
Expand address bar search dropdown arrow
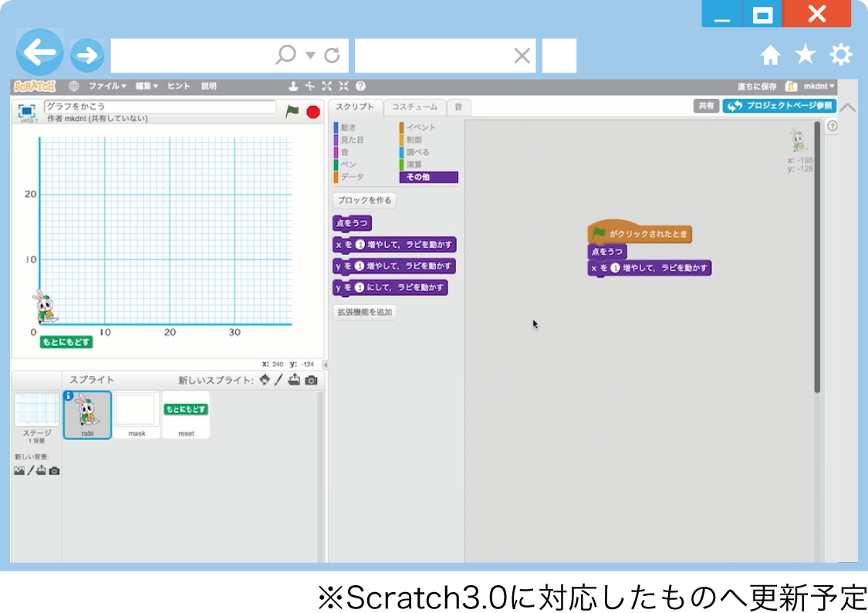(311, 55)
